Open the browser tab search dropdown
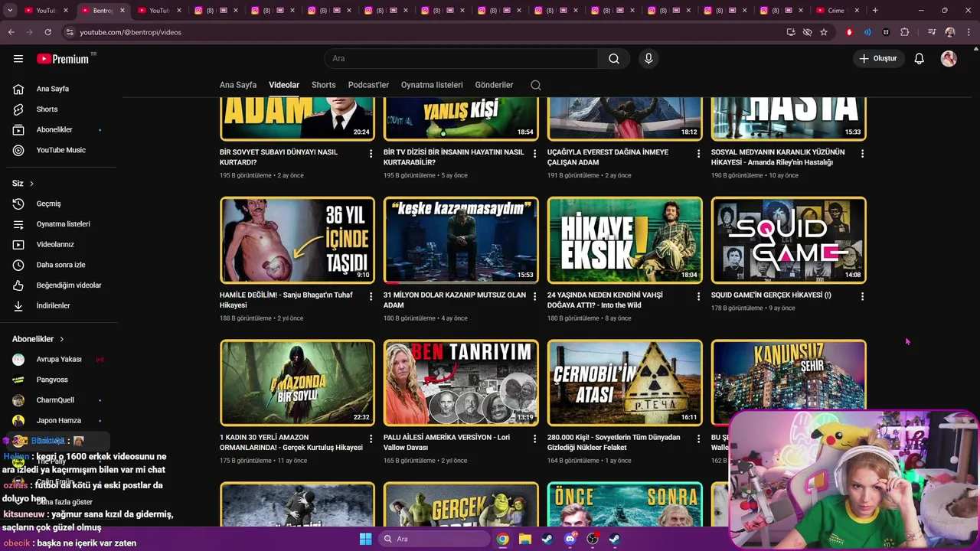The width and height of the screenshot is (980, 551). click(x=11, y=11)
